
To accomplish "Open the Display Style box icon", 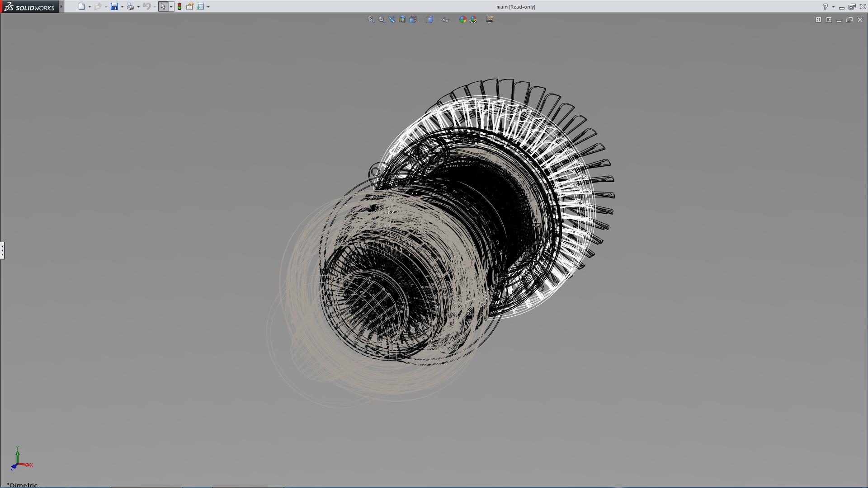I will click(429, 19).
